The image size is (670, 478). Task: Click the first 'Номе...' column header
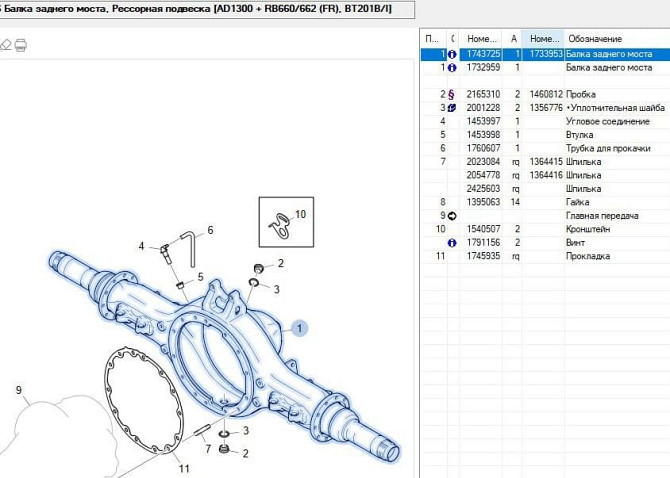481,39
